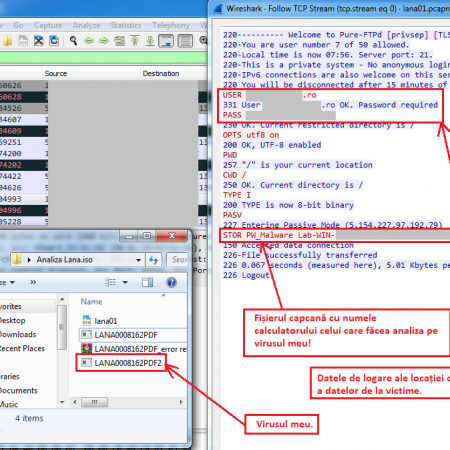The width and height of the screenshot is (450, 450).
Task: Toggle auto scroll in live capture
Action: (x=166, y=41)
